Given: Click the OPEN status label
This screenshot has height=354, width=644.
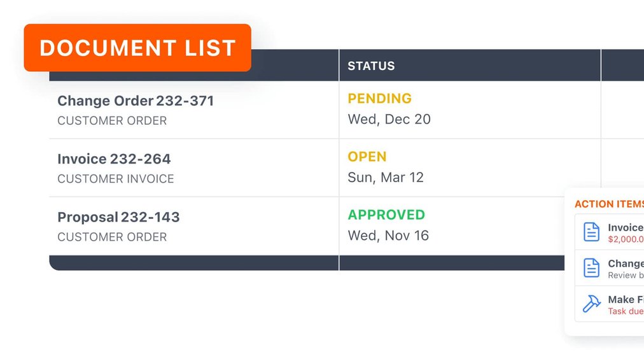Looking at the screenshot, I should 367,157.
